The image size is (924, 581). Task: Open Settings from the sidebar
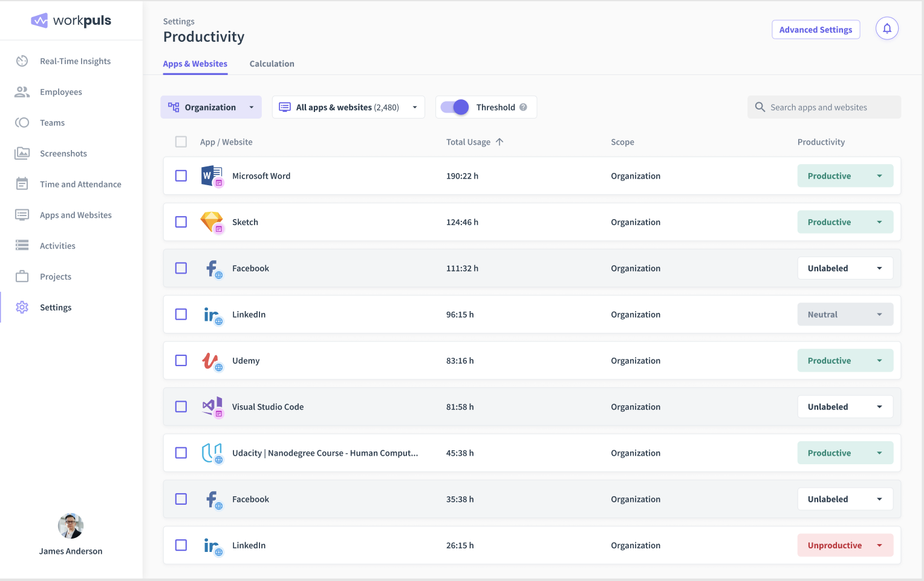[x=56, y=307]
